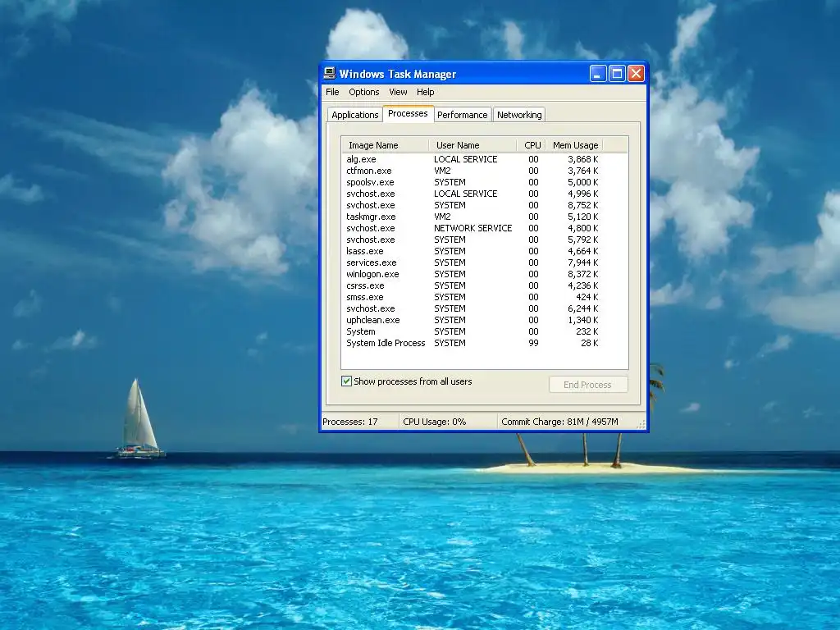
Task: Select the System process row
Action: pos(484,331)
